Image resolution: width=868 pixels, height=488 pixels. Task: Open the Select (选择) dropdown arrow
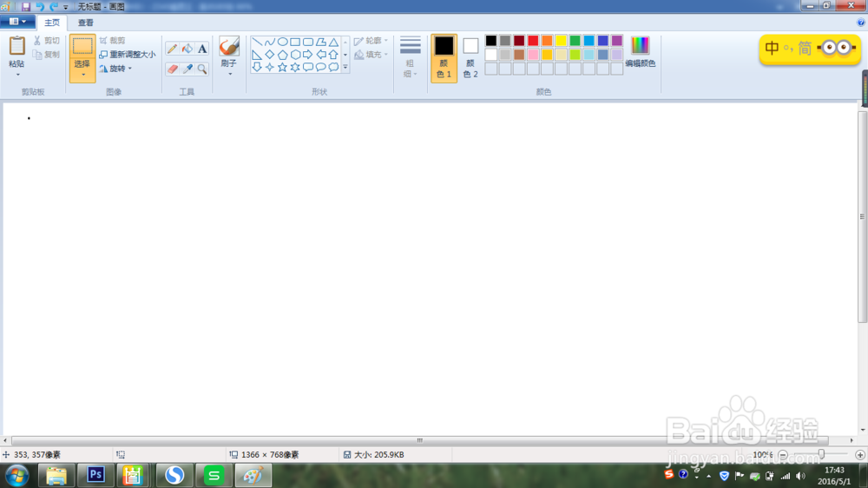(x=83, y=75)
